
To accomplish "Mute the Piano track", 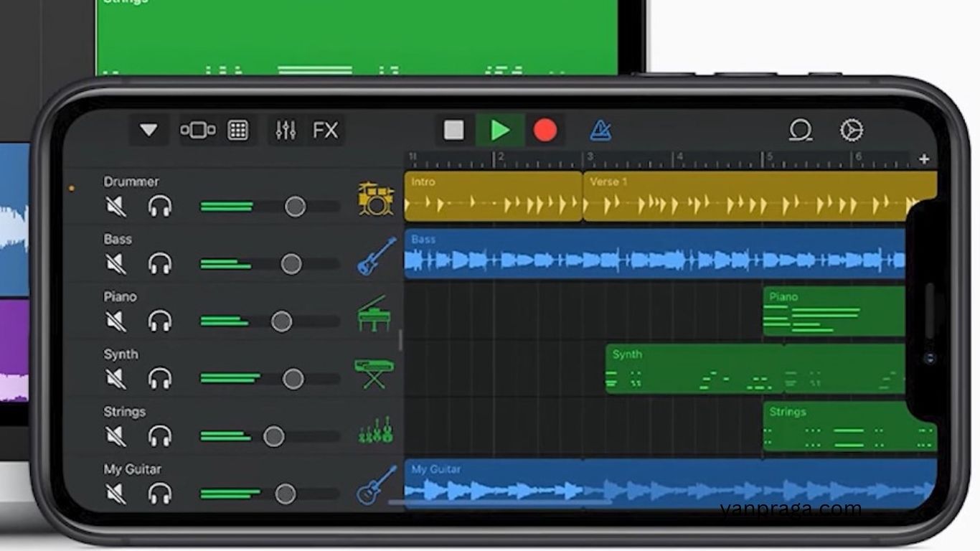I will [116, 321].
